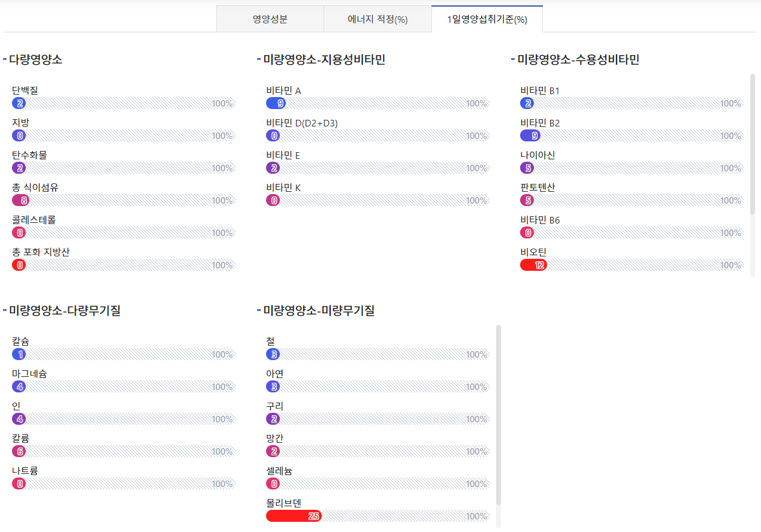This screenshot has width=761, height=532.
Task: Click the 몰리브덴 red progress bar
Action: tap(294, 516)
